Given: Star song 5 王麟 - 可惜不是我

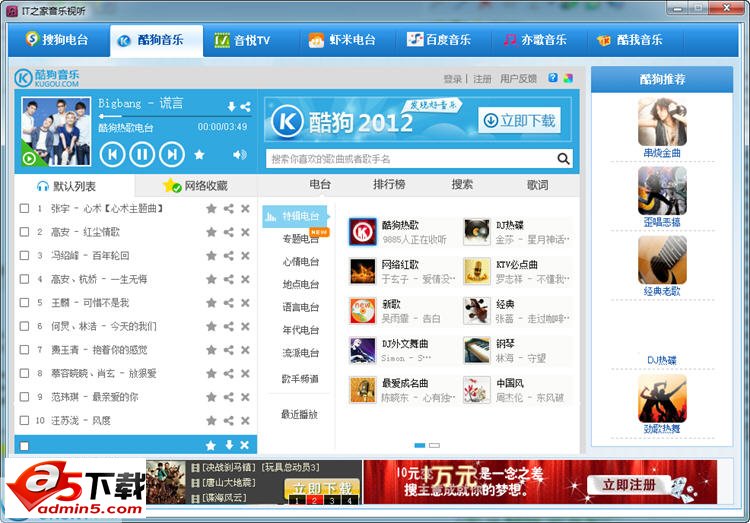Looking at the screenshot, I should coord(211,302).
